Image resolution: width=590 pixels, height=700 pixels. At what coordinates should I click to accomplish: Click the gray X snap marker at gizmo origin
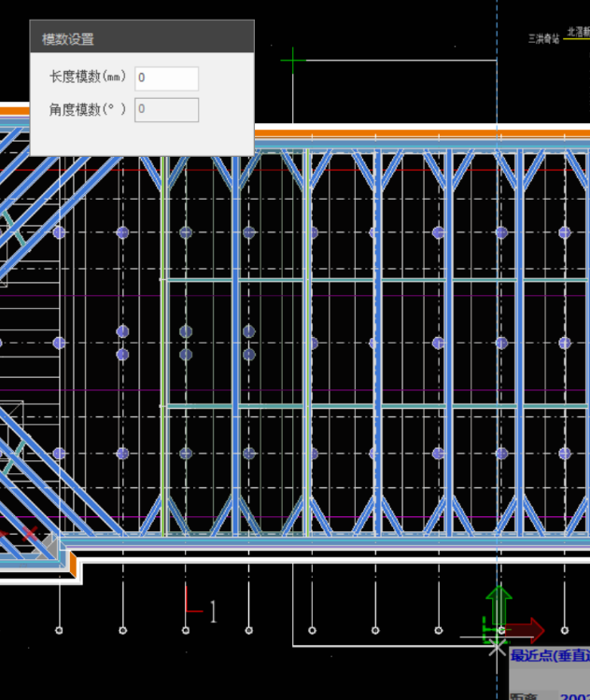pyautogui.click(x=496, y=646)
